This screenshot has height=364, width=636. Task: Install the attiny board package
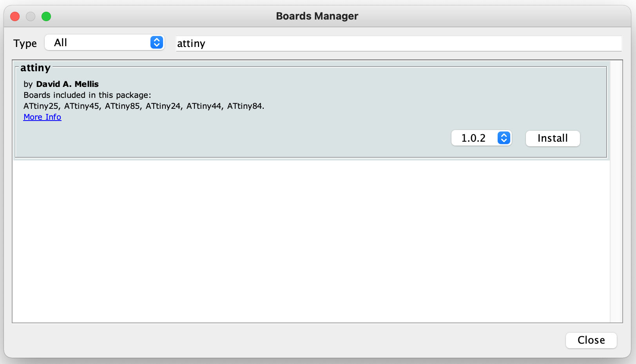[553, 139]
